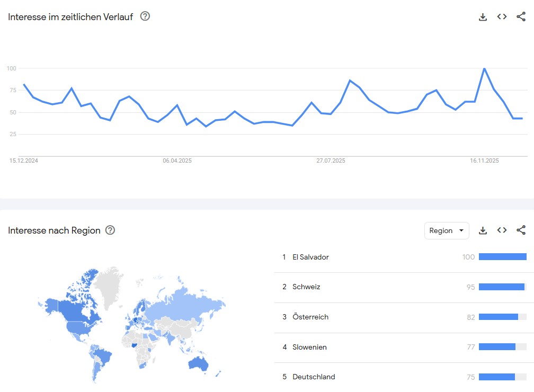
Task: Open help for Interesse nach Region
Action: click(110, 230)
